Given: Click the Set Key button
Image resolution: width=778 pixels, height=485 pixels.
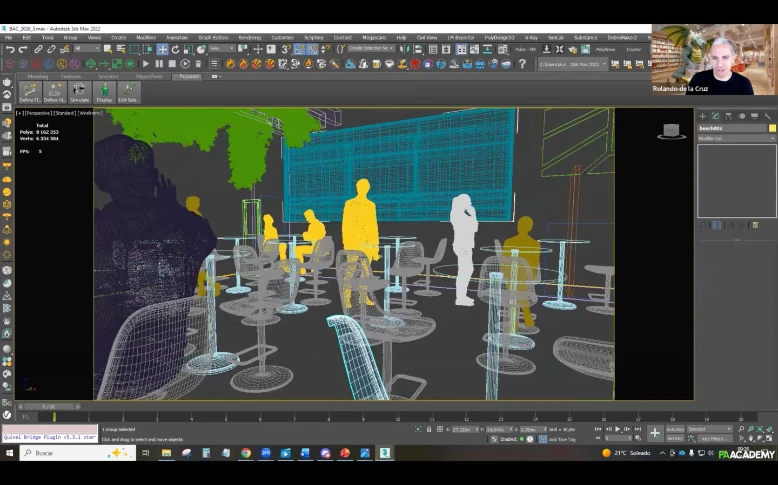Looking at the screenshot, I should tap(675, 438).
